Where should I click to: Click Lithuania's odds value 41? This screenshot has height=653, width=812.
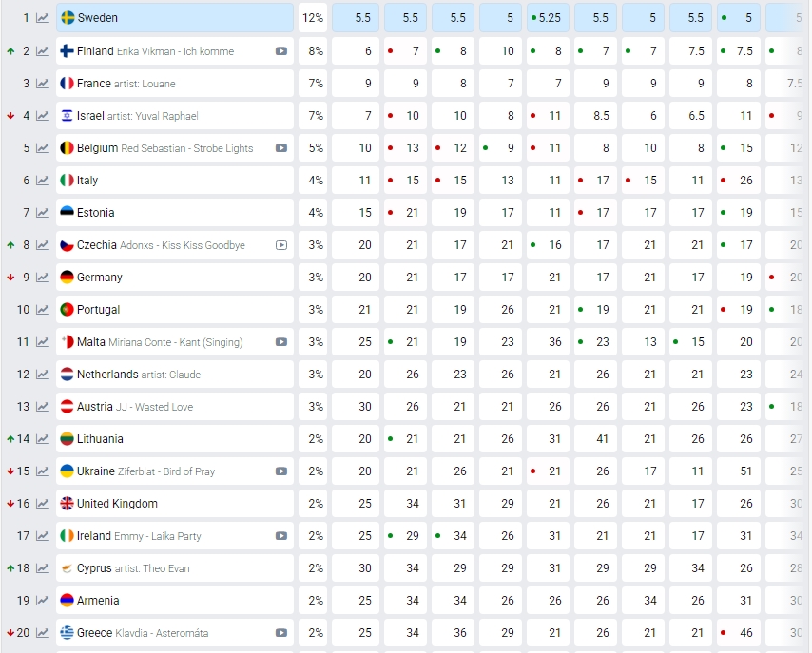coord(602,439)
